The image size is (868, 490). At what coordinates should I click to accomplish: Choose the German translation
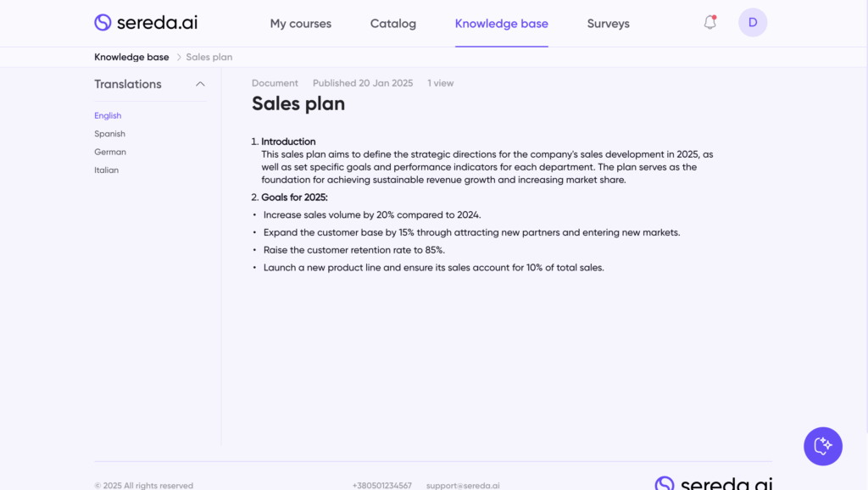coord(110,152)
